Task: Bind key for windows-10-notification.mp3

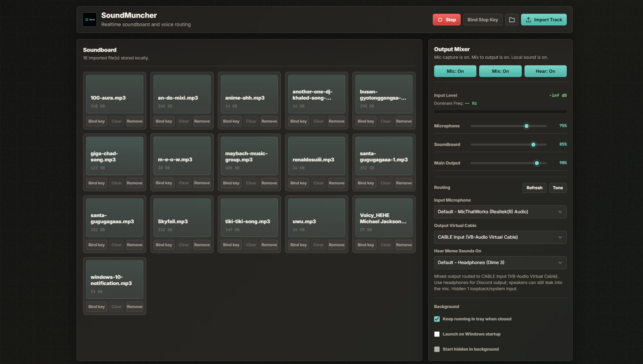Action: (x=97, y=307)
